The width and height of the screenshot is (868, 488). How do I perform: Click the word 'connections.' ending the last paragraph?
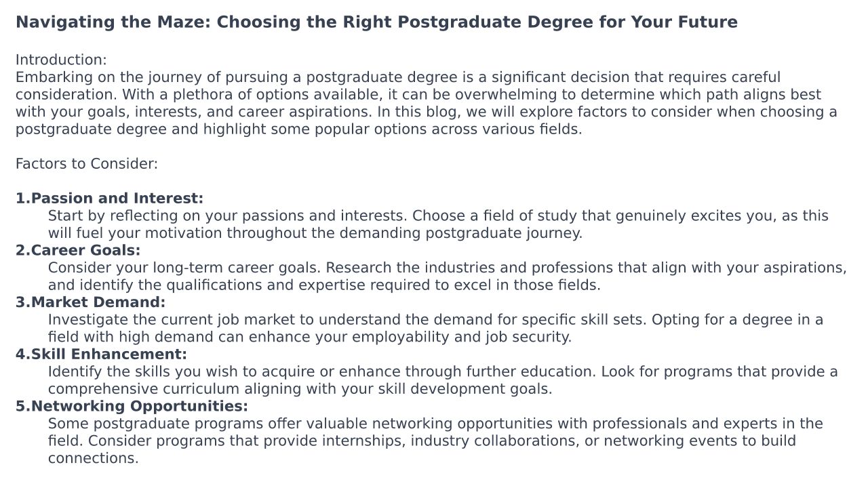(x=93, y=459)
